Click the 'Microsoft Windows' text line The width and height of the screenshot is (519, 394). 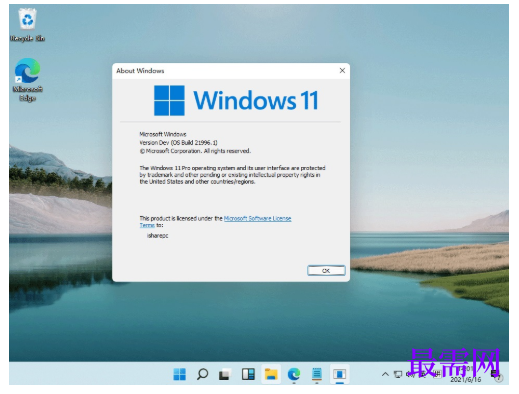[x=163, y=134]
